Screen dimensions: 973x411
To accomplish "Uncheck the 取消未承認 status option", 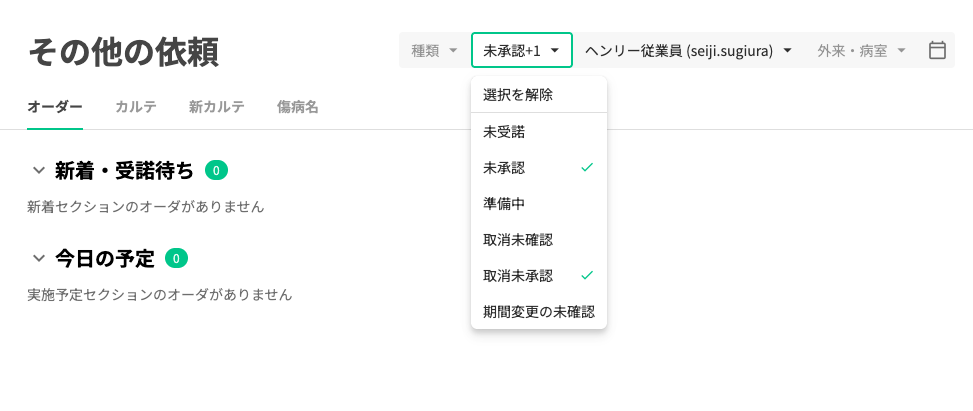I will tap(538, 275).
